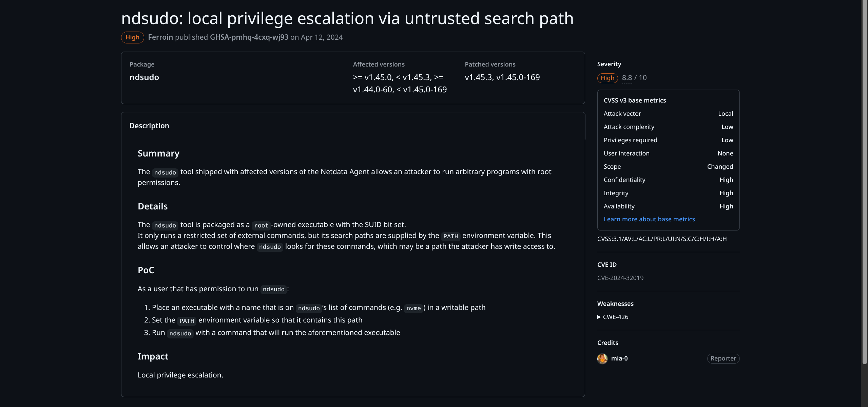Click the root inline code in Details
868x407 pixels.
coord(261,225)
